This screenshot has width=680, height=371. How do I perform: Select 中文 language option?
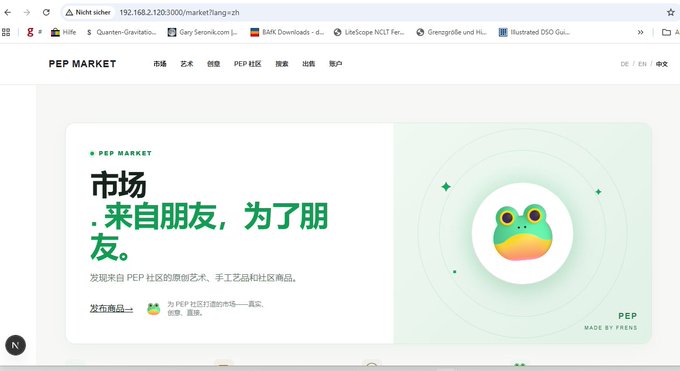(662, 64)
